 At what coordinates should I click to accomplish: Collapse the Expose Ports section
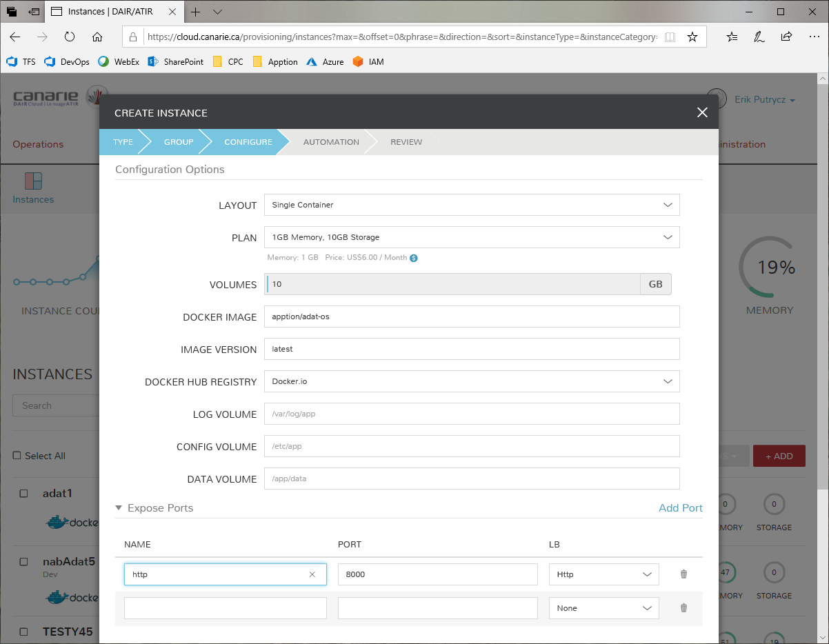tap(119, 508)
